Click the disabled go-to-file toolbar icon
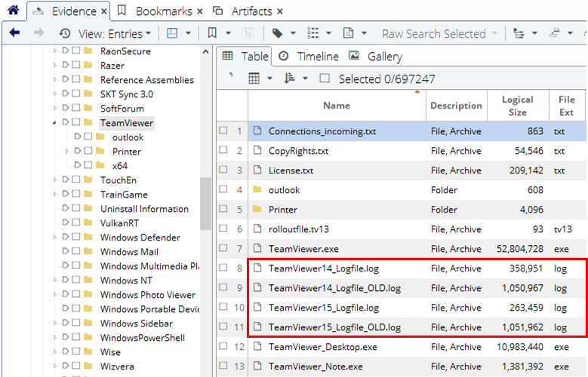This screenshot has width=588, height=377. point(248,33)
